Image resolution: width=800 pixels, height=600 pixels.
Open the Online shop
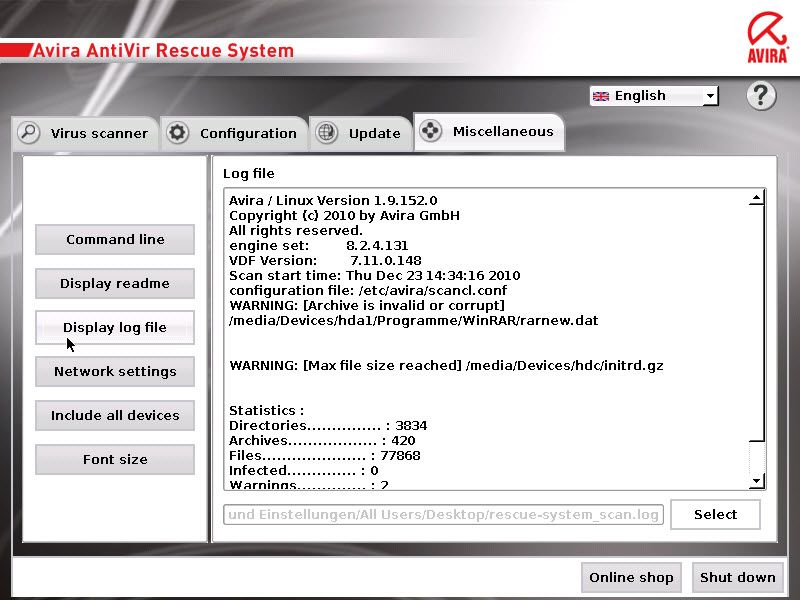tap(631, 578)
